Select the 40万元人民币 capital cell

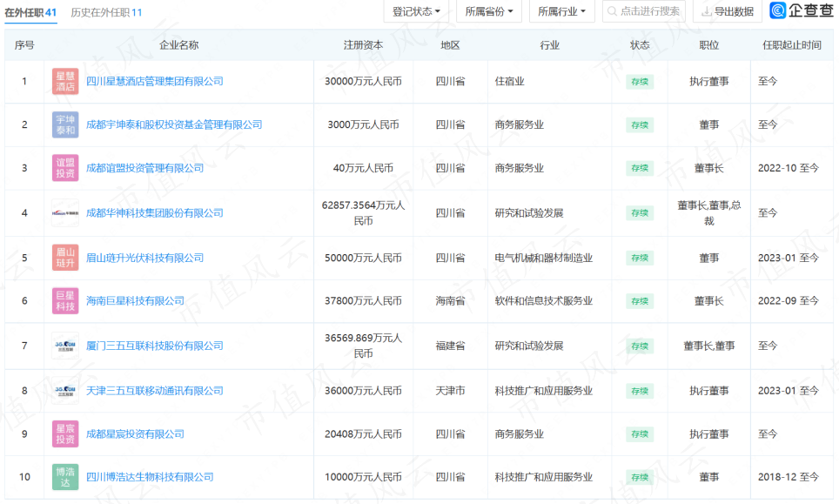tap(363, 168)
